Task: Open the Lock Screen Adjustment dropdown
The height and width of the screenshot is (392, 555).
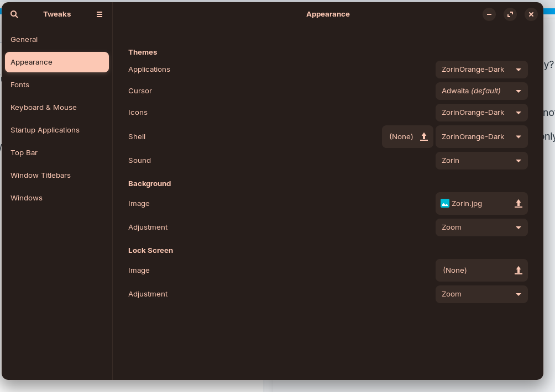Action: tap(481, 294)
